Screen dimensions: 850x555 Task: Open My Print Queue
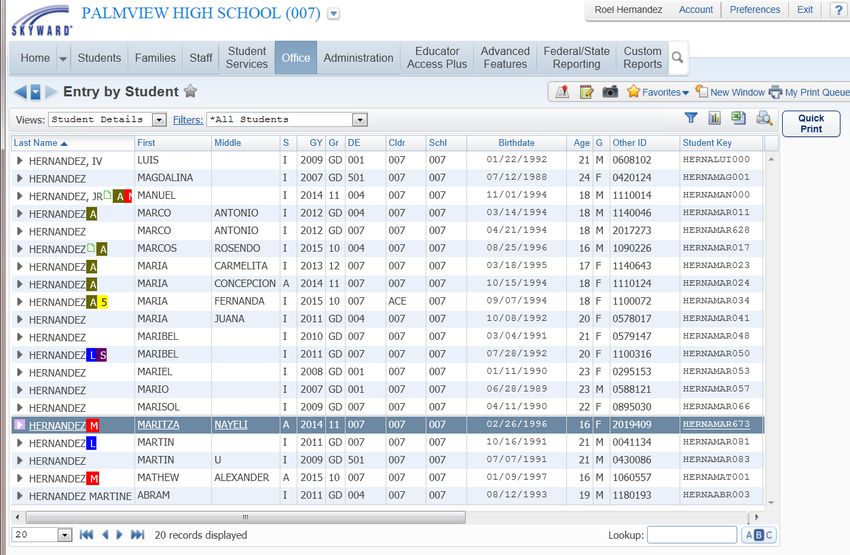click(810, 92)
